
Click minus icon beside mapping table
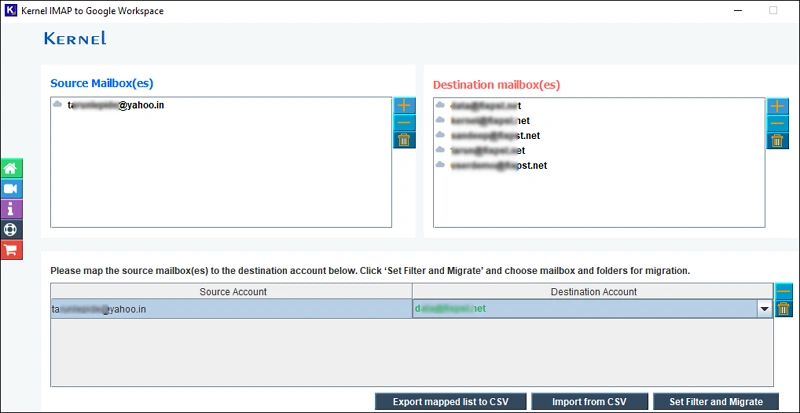tap(784, 291)
